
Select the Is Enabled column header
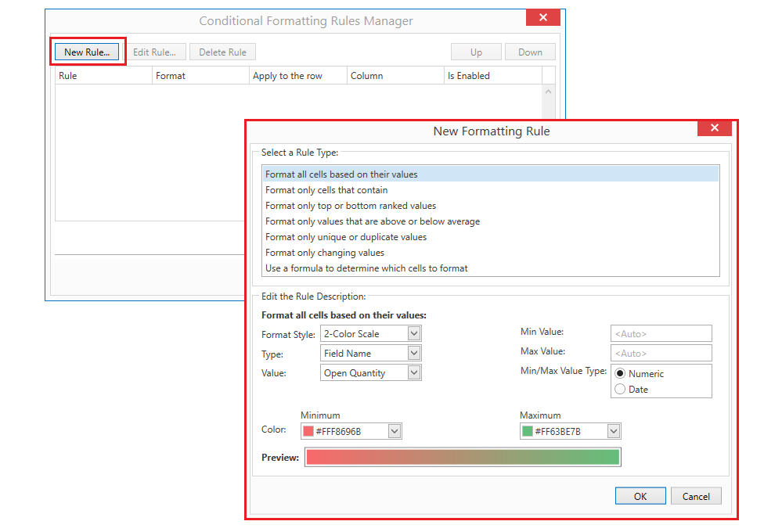pyautogui.click(x=493, y=76)
